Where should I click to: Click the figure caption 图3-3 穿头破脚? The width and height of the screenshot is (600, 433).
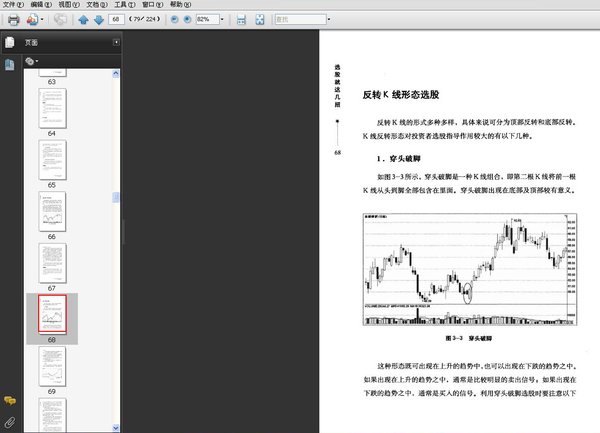469,338
